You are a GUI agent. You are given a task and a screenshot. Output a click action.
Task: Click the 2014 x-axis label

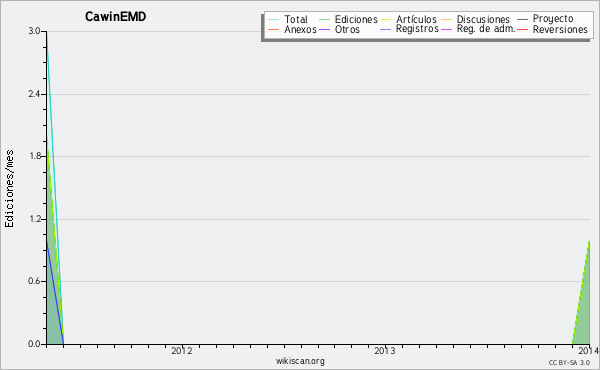[x=589, y=350]
